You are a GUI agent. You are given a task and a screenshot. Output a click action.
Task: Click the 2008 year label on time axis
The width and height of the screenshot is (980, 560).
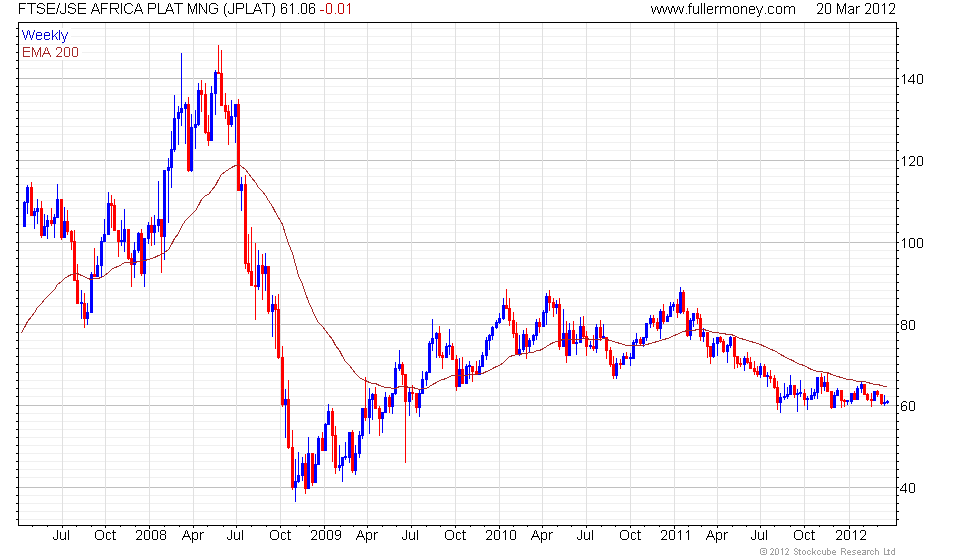(151, 536)
